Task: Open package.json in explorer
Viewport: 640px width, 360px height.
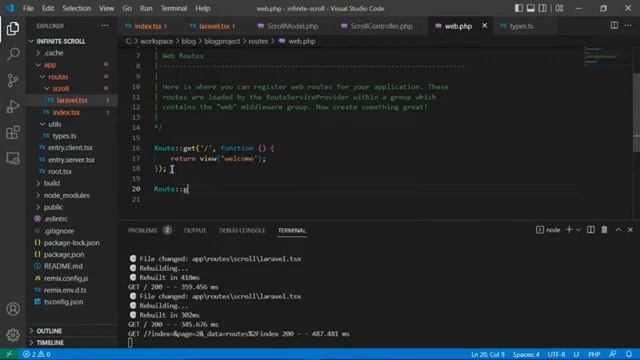Action: click(64, 255)
